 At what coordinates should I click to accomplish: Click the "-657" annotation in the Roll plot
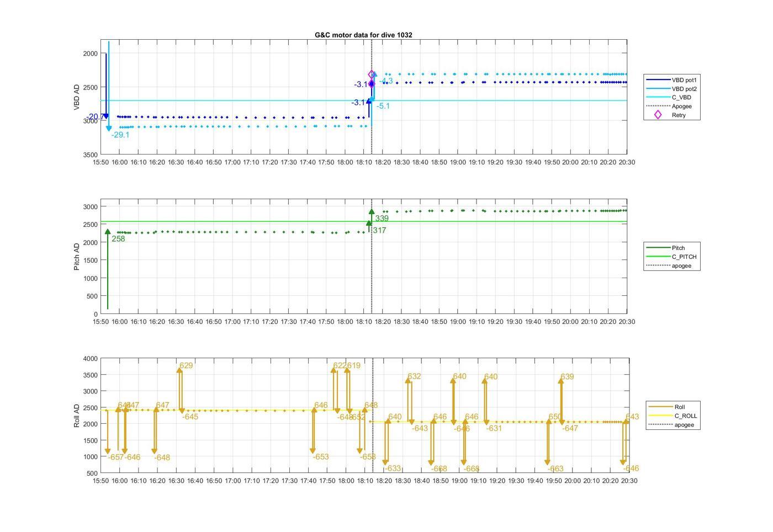click(x=116, y=457)
